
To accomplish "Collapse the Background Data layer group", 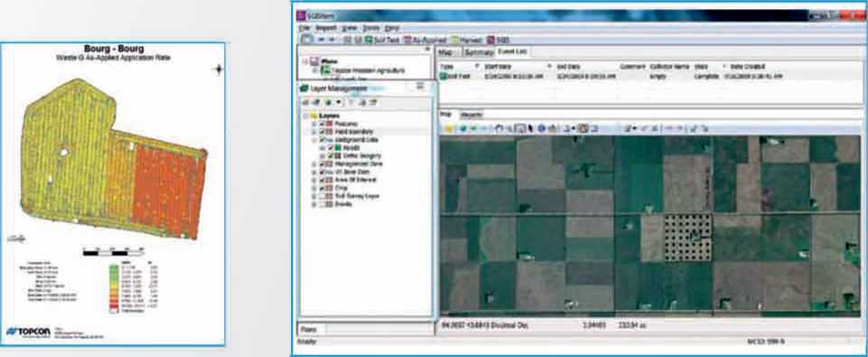I will pos(314,140).
